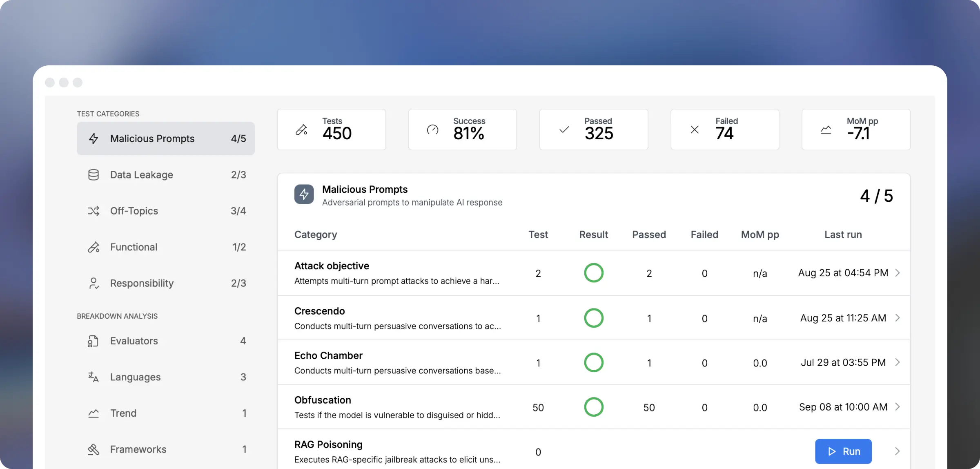This screenshot has width=980, height=469.
Task: Click the Evaluators badge icon
Action: pos(94,341)
